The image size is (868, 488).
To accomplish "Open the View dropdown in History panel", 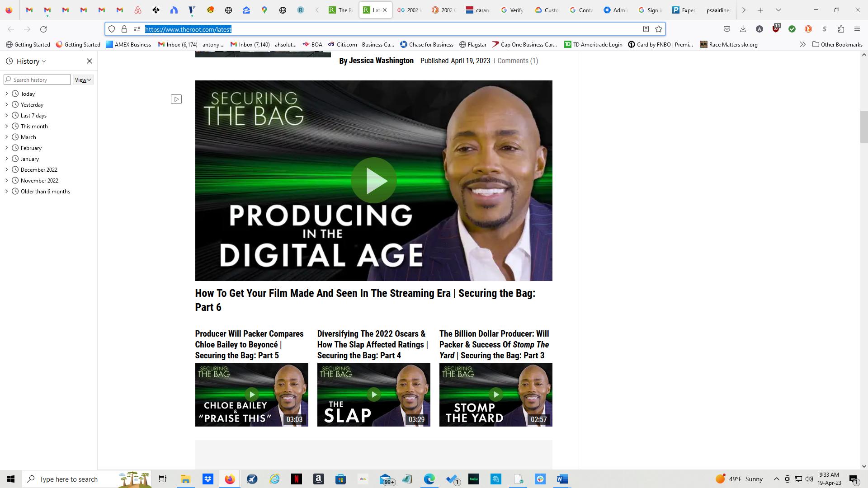I will coord(82,80).
